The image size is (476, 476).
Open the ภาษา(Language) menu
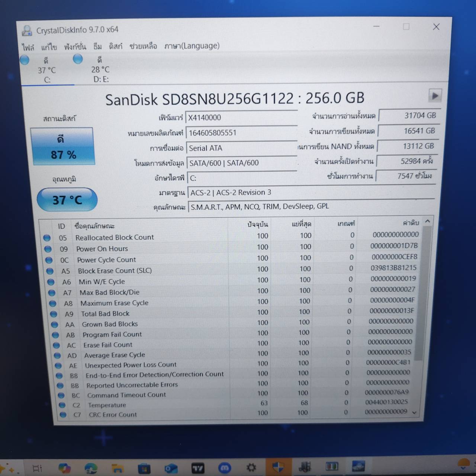click(x=192, y=46)
